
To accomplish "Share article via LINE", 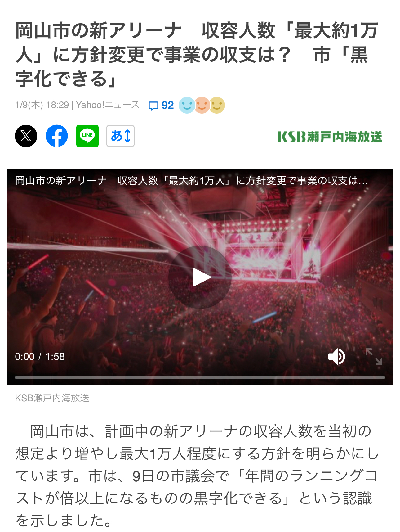I will (87, 136).
